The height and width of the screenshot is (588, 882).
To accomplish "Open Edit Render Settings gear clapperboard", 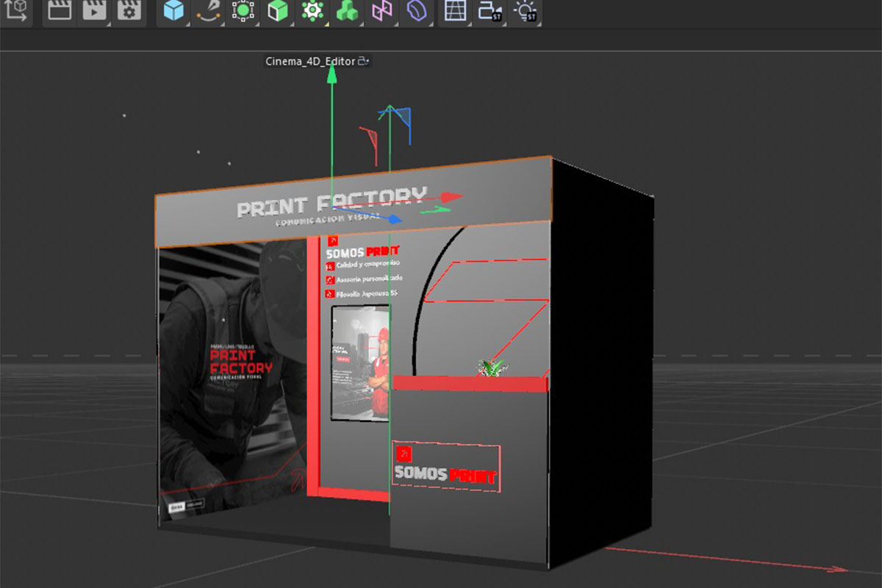I will point(129,11).
